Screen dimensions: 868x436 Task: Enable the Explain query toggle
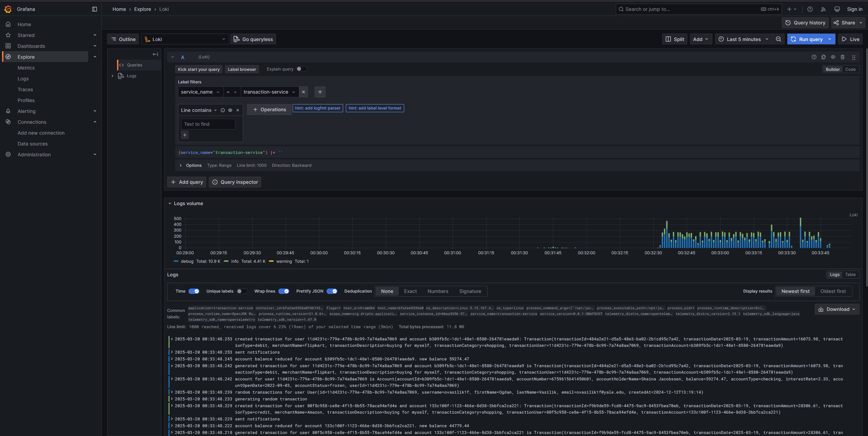(x=301, y=69)
